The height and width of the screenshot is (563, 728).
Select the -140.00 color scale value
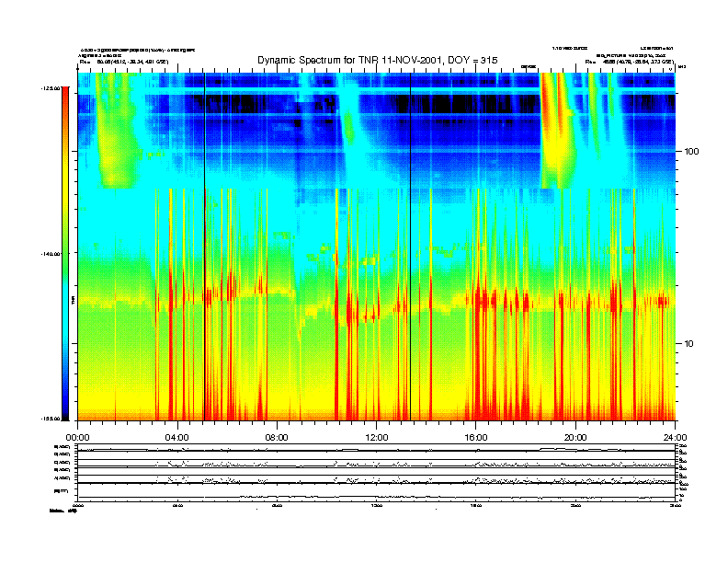coord(51,253)
